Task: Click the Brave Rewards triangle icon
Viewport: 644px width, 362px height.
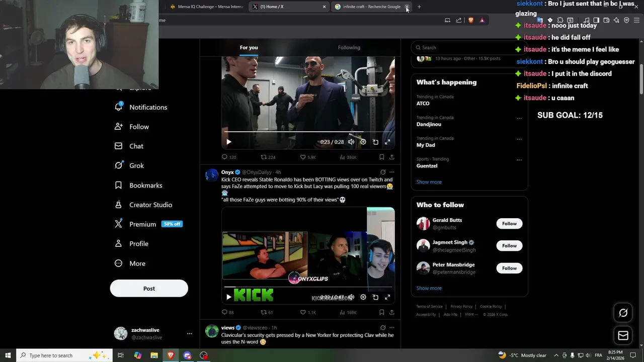Action: (482, 20)
